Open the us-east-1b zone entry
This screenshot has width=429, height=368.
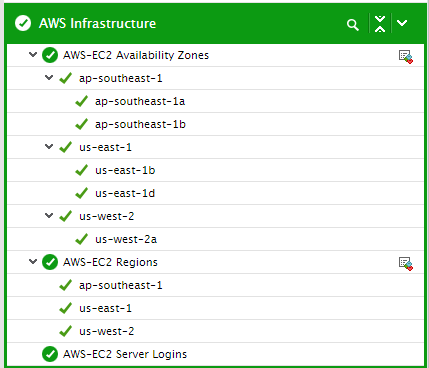click(x=125, y=170)
